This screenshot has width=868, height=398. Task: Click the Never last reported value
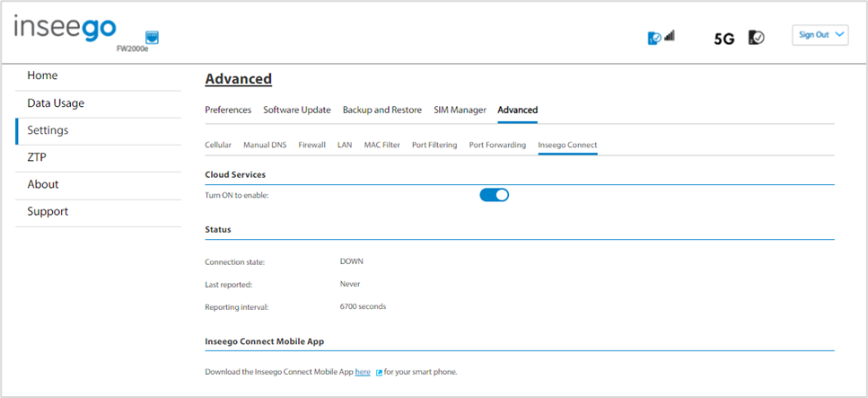tap(350, 284)
